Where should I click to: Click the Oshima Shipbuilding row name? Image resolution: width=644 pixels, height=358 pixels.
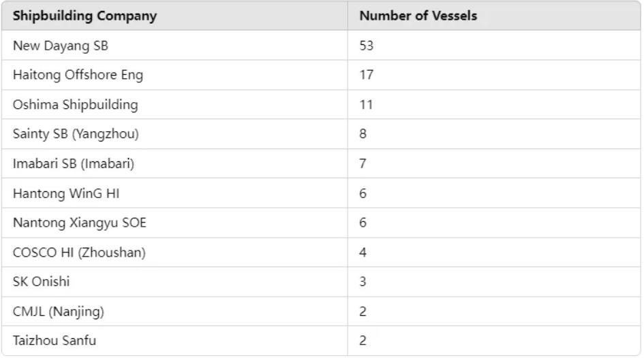coord(75,105)
